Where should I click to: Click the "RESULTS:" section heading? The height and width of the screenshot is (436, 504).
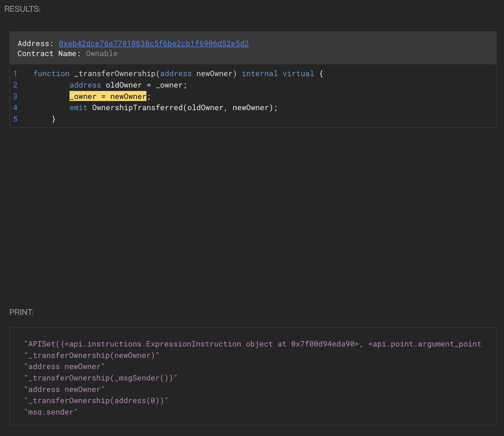pyautogui.click(x=22, y=9)
